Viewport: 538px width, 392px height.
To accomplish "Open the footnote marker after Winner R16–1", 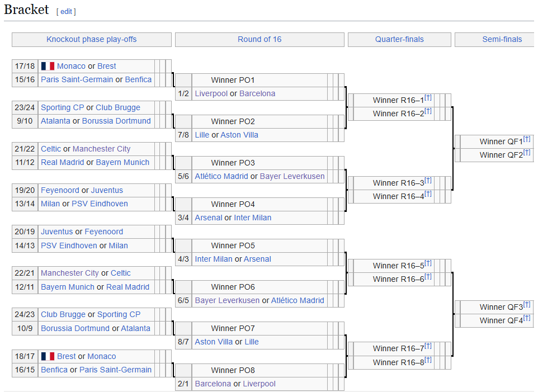I will coord(428,98).
